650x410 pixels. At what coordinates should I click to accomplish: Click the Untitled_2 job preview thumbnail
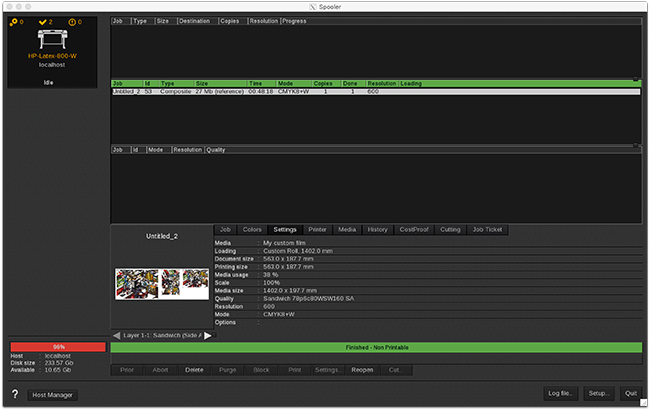point(161,283)
